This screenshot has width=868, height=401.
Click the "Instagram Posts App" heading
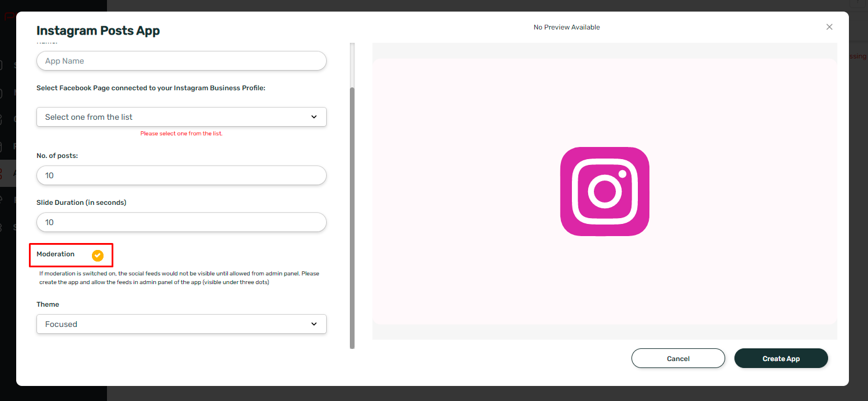[x=98, y=31]
